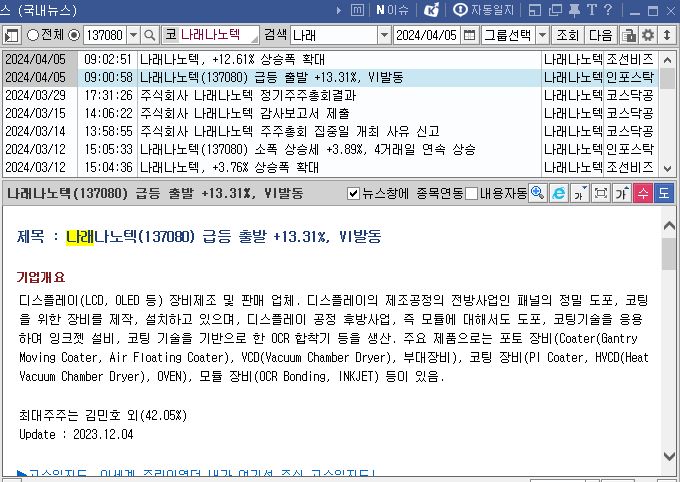Select the stock code radio button
This screenshot has height=482, width=680.
point(74,35)
